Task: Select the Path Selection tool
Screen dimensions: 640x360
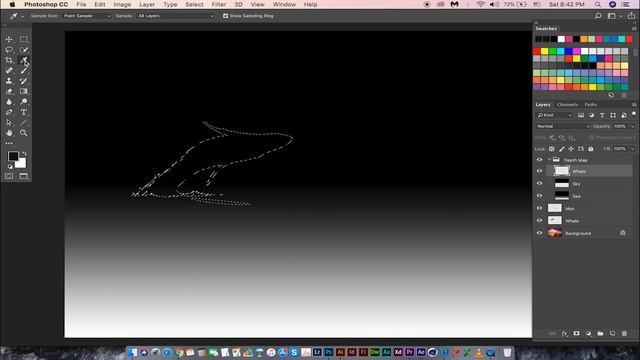Action: pos(9,122)
